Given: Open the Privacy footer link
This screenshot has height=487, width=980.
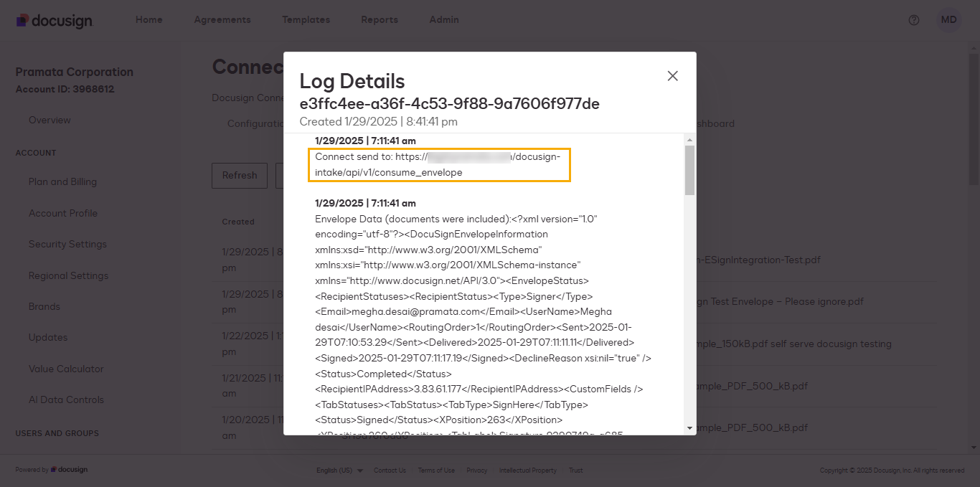Looking at the screenshot, I should pos(476,471).
